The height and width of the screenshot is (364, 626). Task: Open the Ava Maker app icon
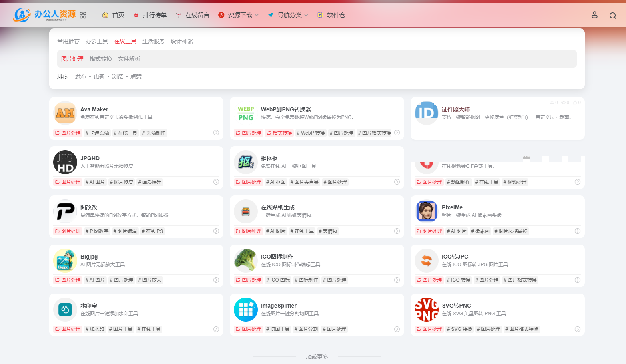(x=65, y=113)
